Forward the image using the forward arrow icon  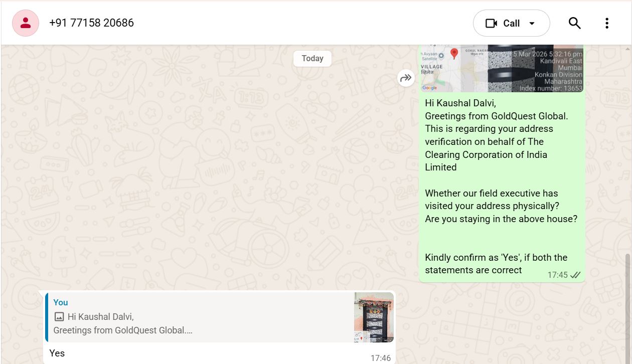click(x=406, y=78)
